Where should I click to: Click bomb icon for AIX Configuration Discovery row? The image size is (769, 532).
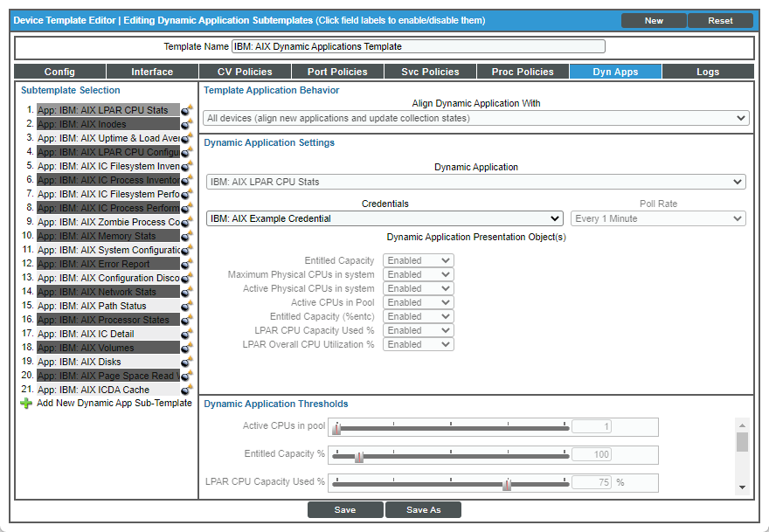(x=187, y=278)
